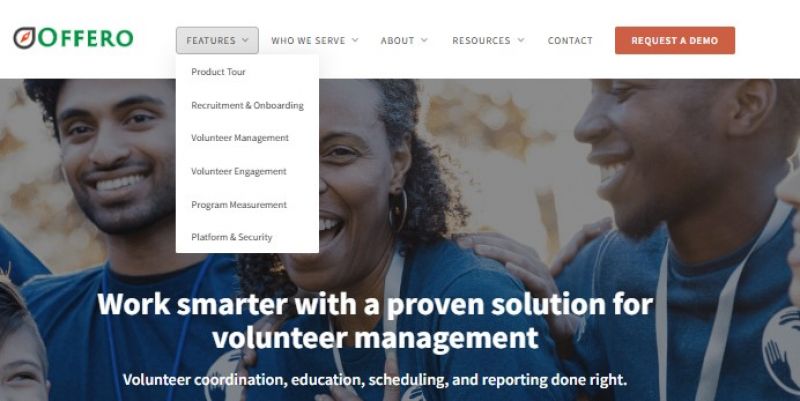
Task: Click the arrow icon next to About
Action: (x=424, y=40)
